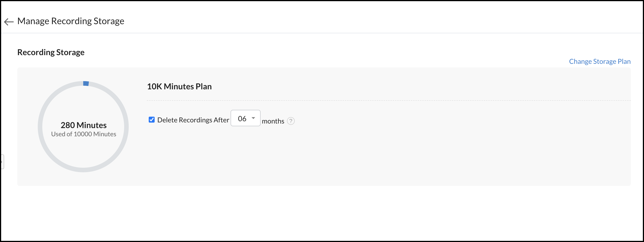644x242 pixels.
Task: Click the back arrow icon
Action: coord(9,22)
